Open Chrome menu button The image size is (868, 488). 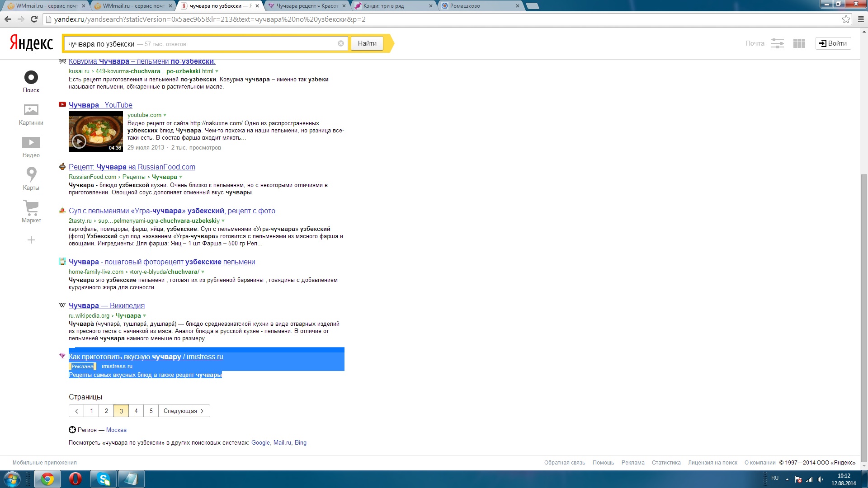click(860, 19)
